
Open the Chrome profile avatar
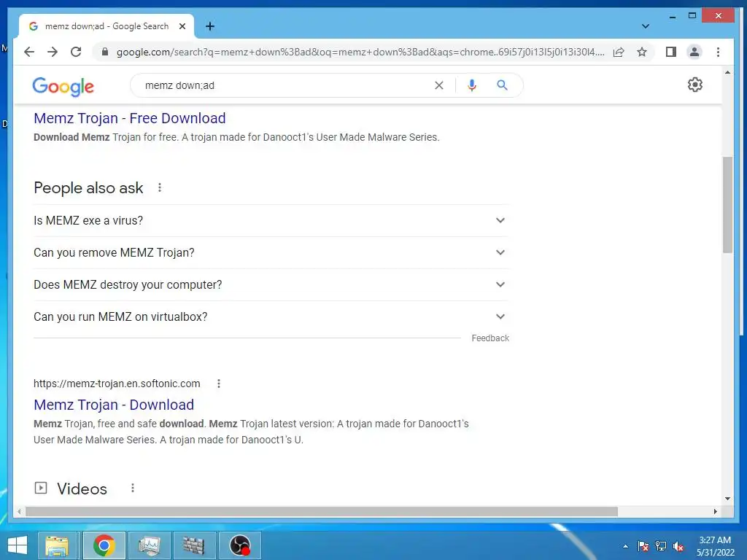click(x=694, y=52)
